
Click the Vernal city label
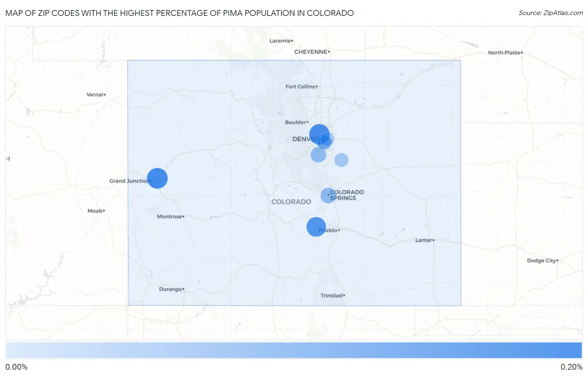(95, 95)
